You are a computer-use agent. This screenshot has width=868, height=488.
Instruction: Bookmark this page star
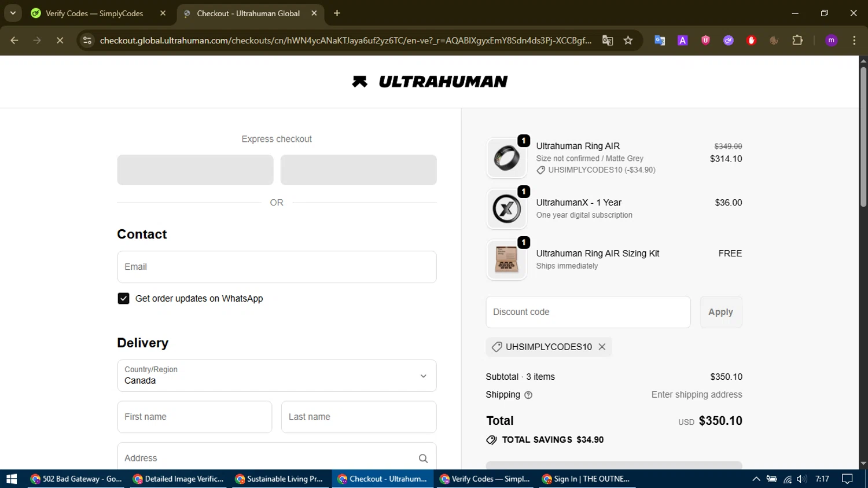[x=628, y=41]
